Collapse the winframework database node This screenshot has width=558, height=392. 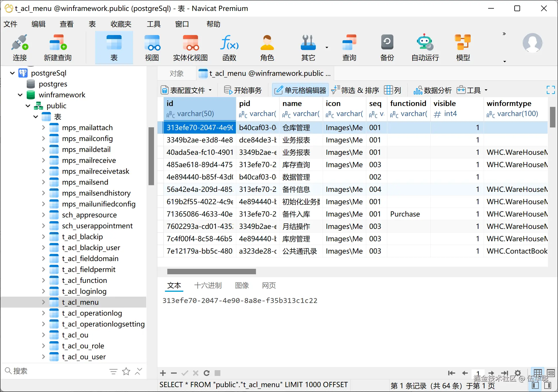20,95
